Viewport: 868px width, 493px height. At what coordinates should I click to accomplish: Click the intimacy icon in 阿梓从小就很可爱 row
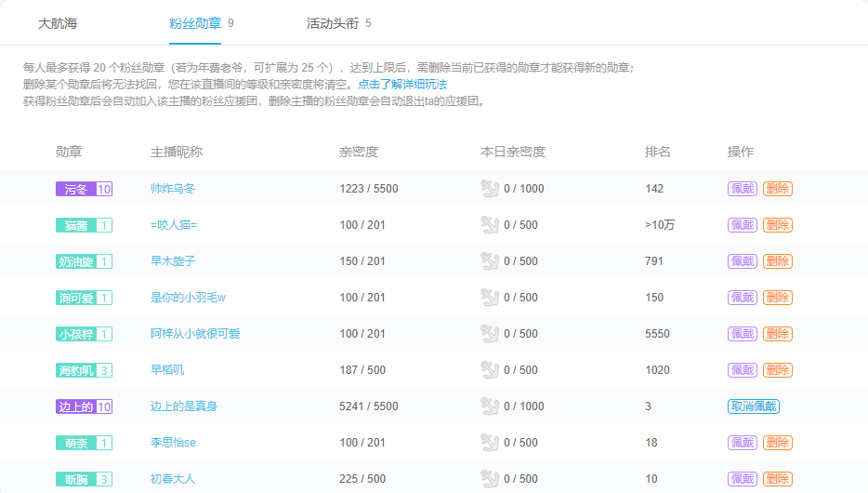pos(490,333)
